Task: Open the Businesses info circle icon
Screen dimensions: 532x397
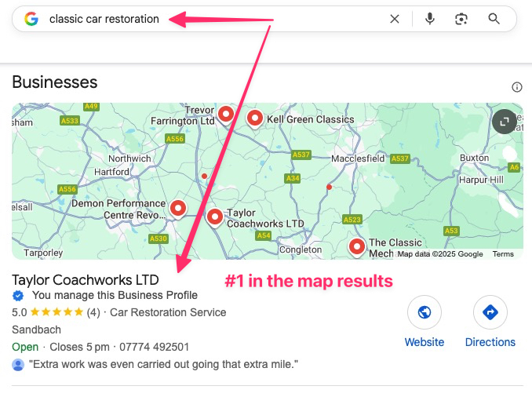Action: coord(517,87)
